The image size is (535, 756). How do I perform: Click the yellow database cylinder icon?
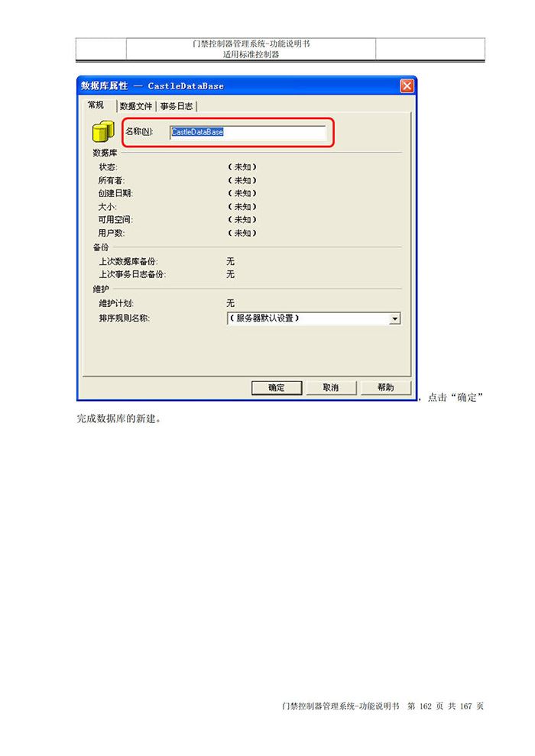click(x=102, y=131)
